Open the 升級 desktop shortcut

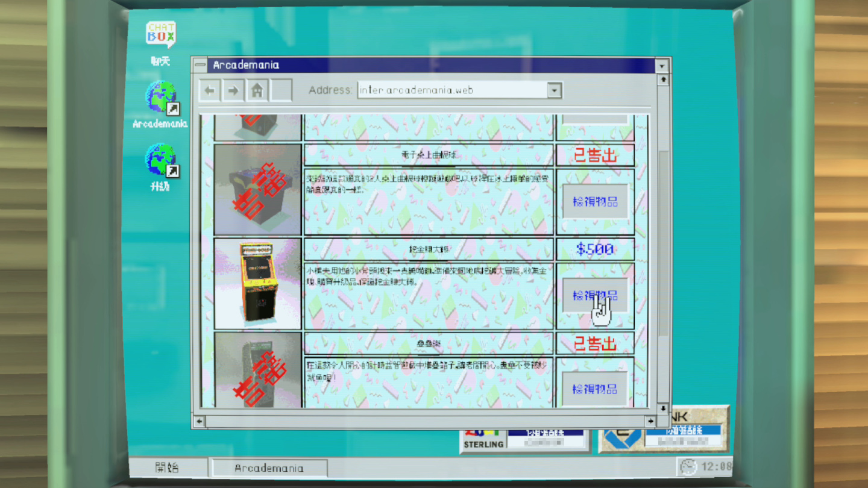point(160,161)
